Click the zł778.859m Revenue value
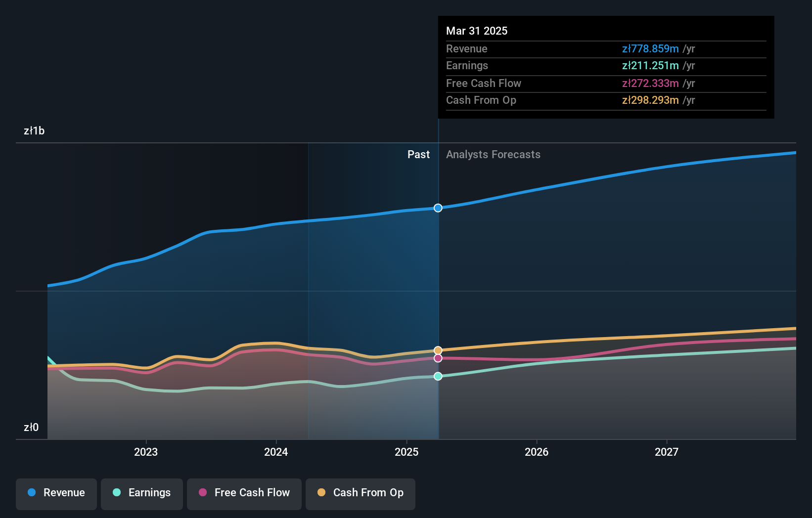The width and height of the screenshot is (812, 518). click(x=650, y=49)
